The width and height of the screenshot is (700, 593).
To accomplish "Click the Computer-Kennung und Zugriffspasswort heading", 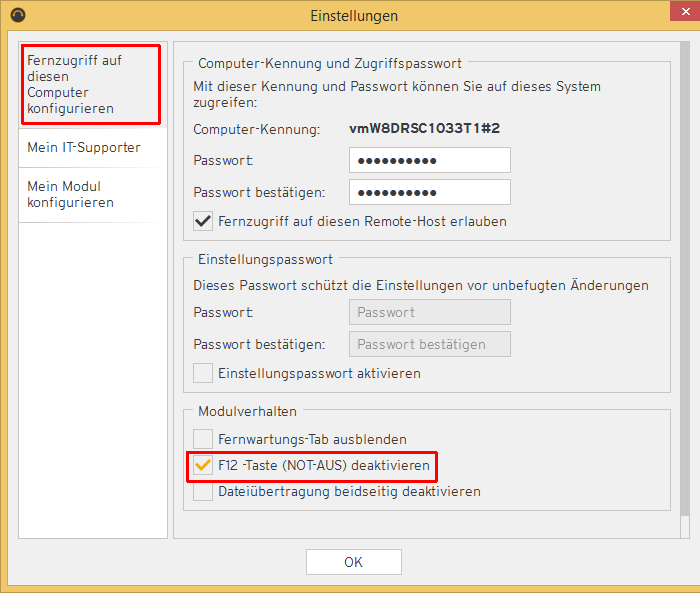I will (x=329, y=63).
